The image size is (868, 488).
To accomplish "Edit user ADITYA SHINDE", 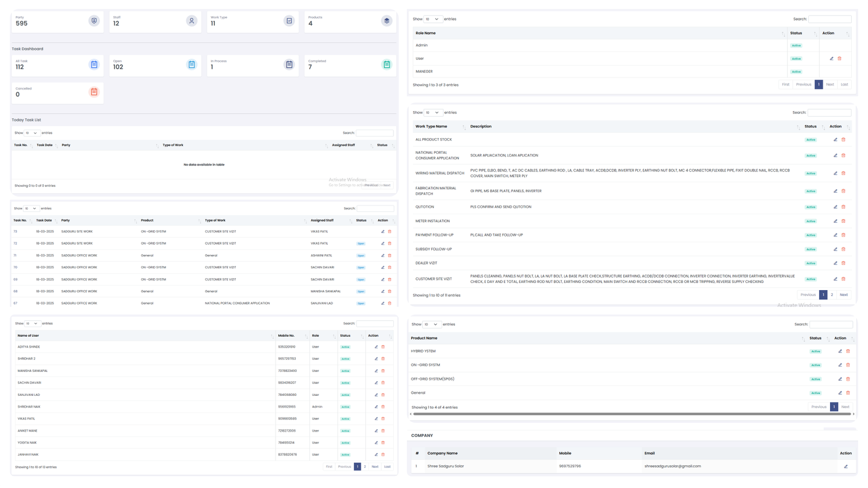I will pos(376,347).
